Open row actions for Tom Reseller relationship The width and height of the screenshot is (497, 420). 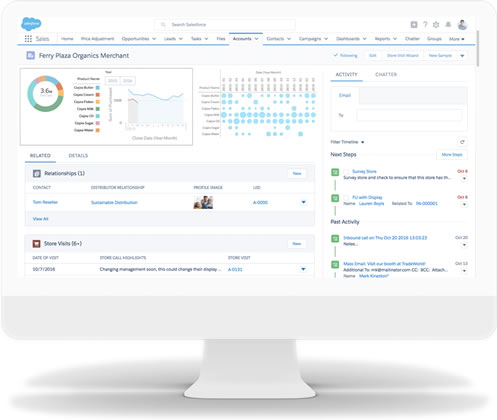coord(303,202)
